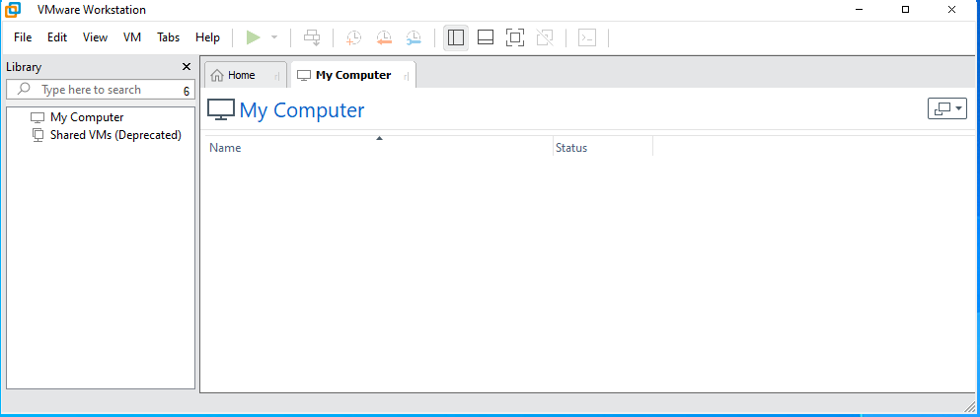Screen dimensions: 980x417
Task: Select the My Computer tab
Action: 353,76
